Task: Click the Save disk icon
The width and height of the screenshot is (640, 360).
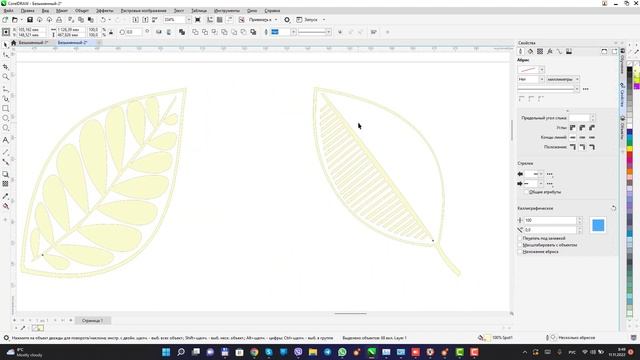Action: pos(29,20)
